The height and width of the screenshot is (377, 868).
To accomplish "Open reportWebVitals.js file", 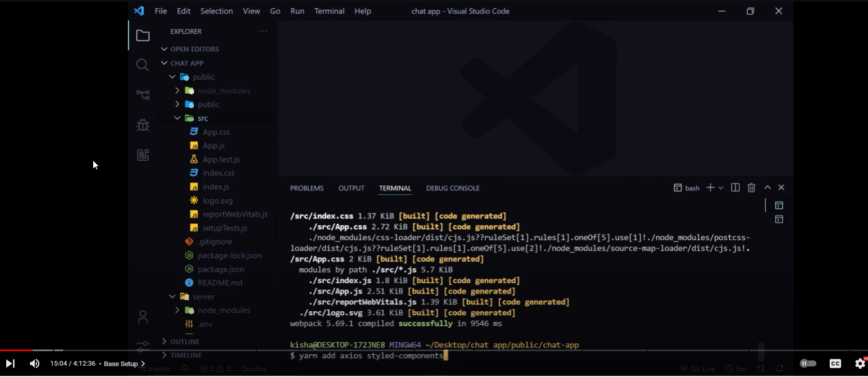I will coord(235,214).
